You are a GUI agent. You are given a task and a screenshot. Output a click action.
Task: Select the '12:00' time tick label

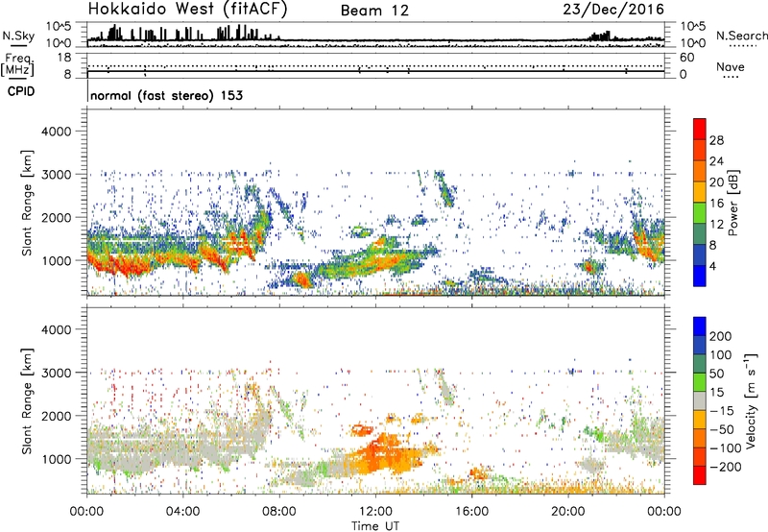375,512
